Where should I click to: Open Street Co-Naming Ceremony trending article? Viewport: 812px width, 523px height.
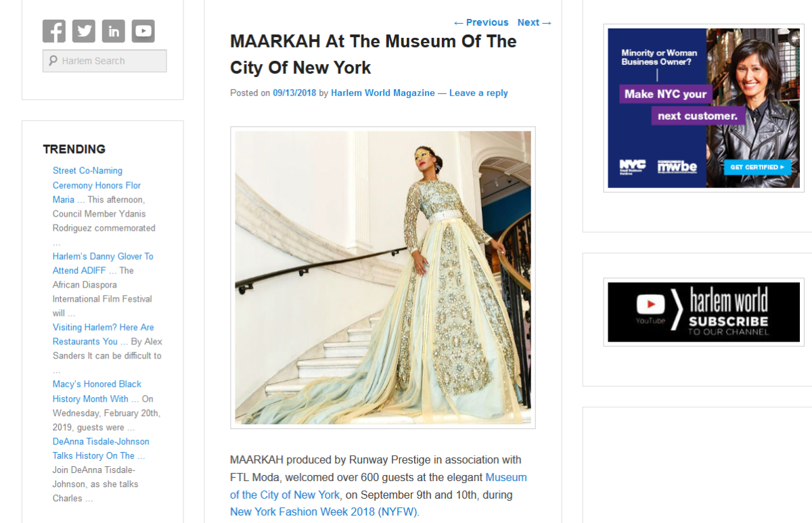pos(97,185)
